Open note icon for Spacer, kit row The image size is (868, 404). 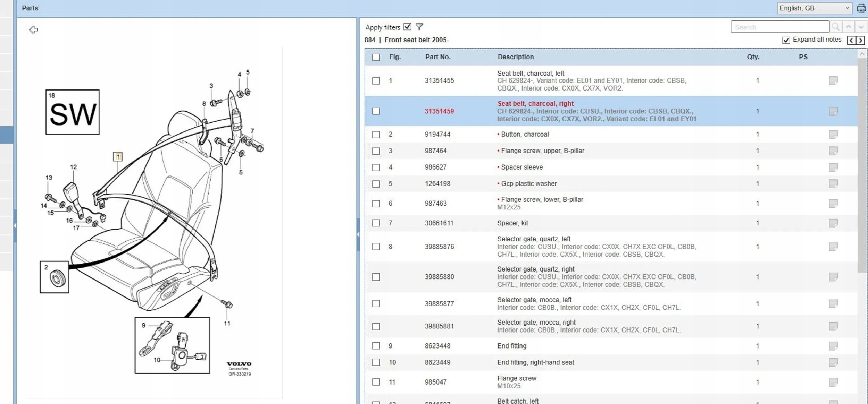click(833, 223)
